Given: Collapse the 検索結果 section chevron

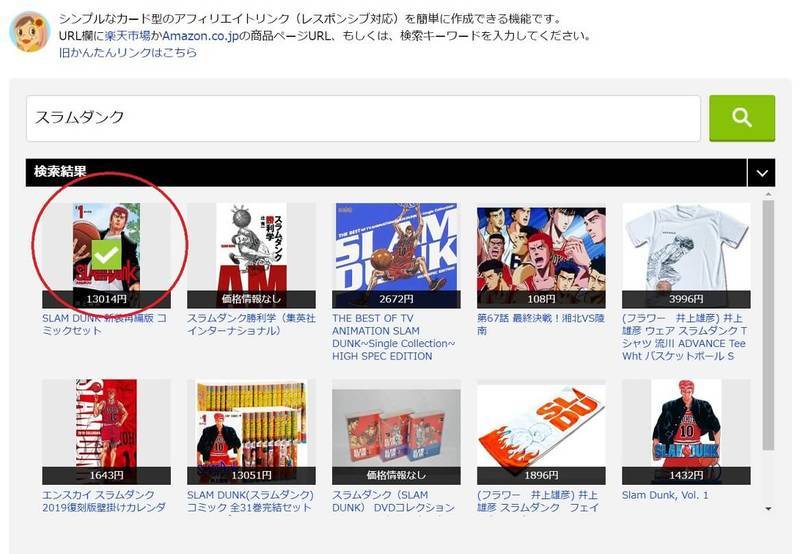Looking at the screenshot, I should (x=762, y=173).
